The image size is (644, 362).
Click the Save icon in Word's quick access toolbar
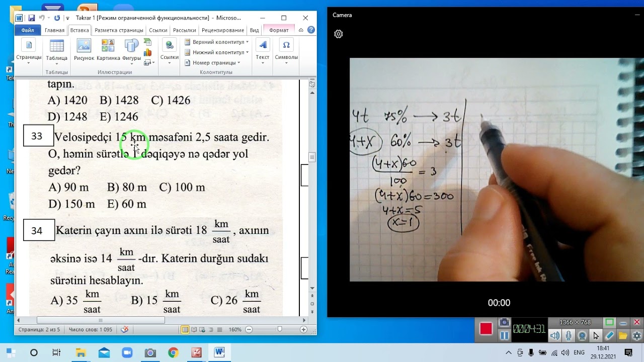point(31,18)
